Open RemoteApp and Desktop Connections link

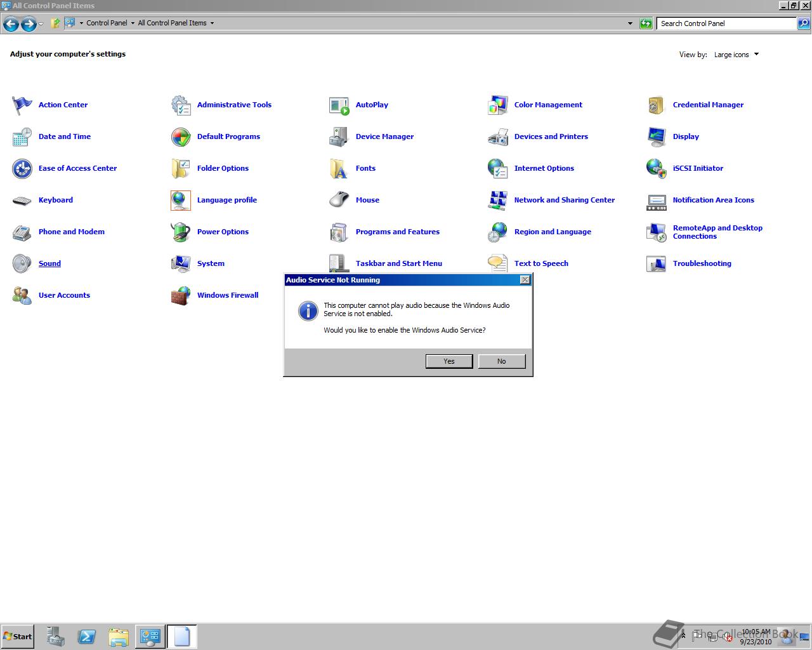(x=717, y=232)
